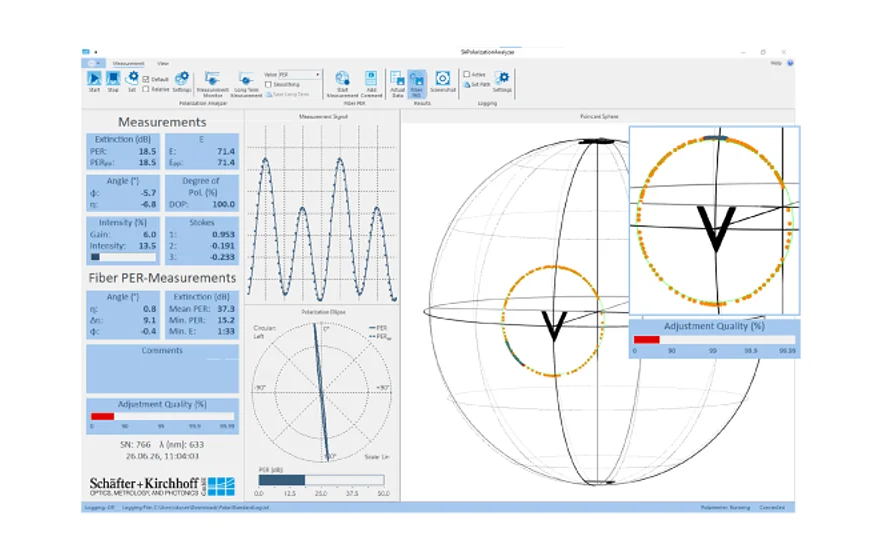The height and width of the screenshot is (560, 880).
Task: Open the Long Term Measurement tool
Action: click(246, 84)
